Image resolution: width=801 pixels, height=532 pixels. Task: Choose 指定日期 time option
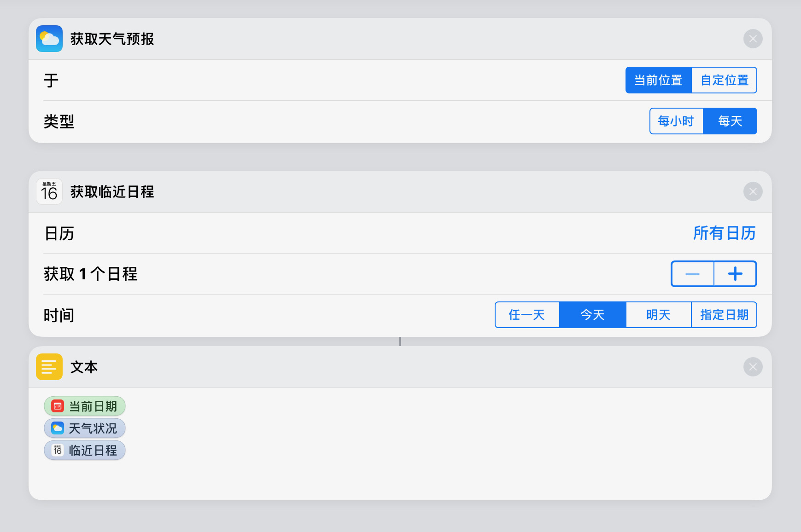click(x=724, y=315)
